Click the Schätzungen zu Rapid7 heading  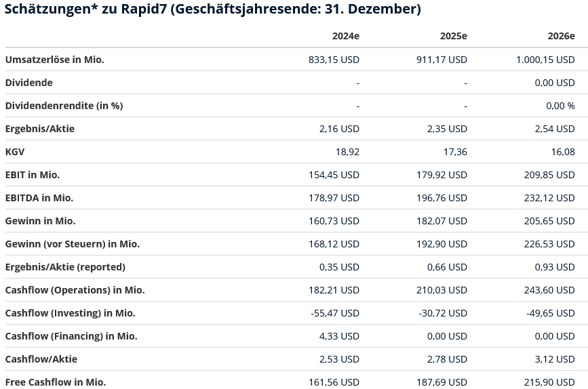click(213, 9)
